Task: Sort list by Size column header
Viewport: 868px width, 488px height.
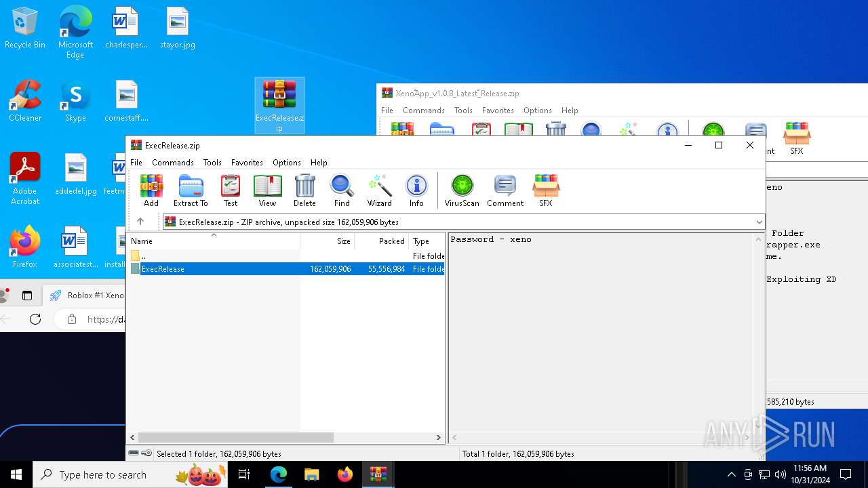Action: point(328,241)
